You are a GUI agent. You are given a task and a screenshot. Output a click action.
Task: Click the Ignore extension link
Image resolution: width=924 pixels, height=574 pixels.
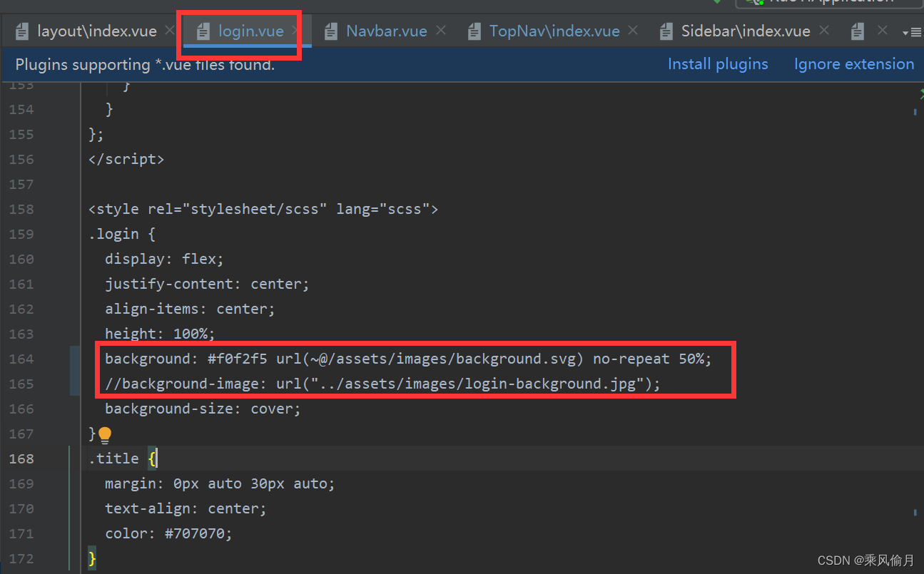point(854,64)
